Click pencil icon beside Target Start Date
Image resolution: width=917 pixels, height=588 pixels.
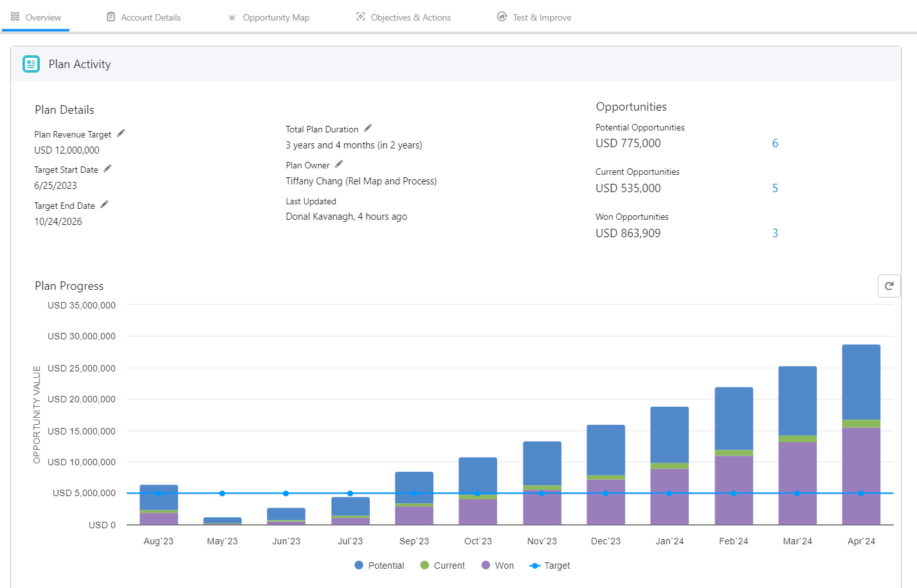coord(107,168)
